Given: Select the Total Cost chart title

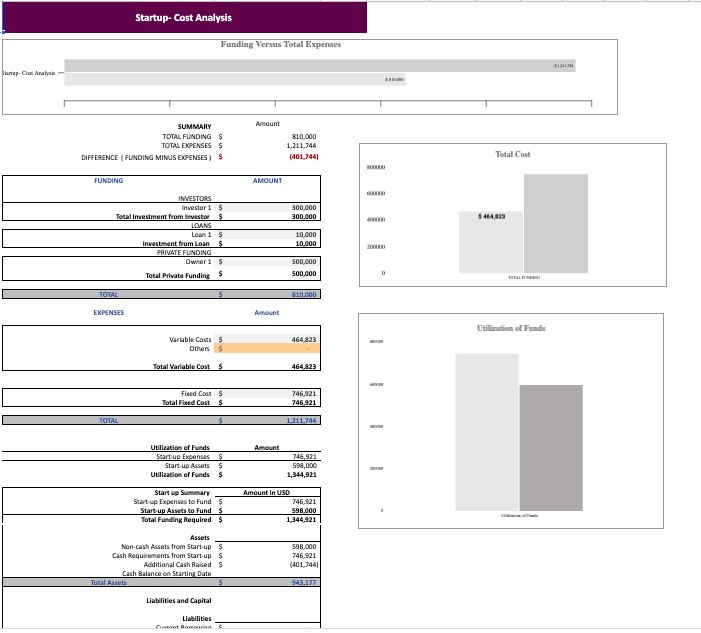Looking at the screenshot, I should [512, 154].
